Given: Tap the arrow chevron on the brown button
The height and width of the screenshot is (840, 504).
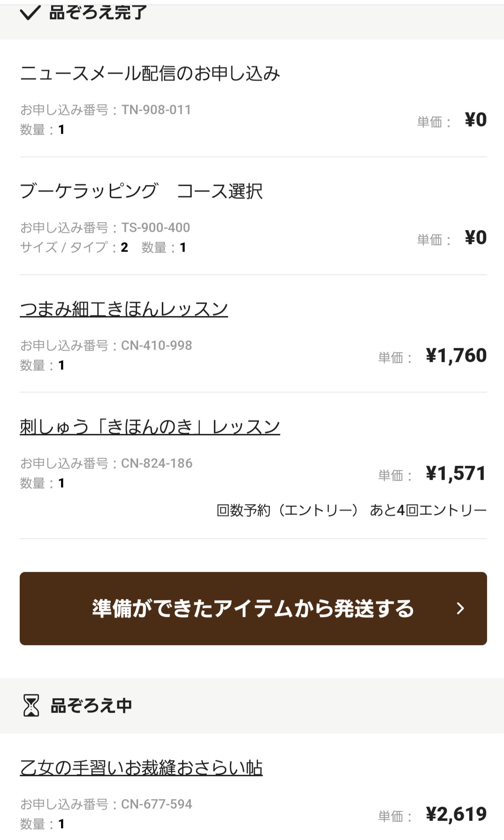Looking at the screenshot, I should point(460,609).
